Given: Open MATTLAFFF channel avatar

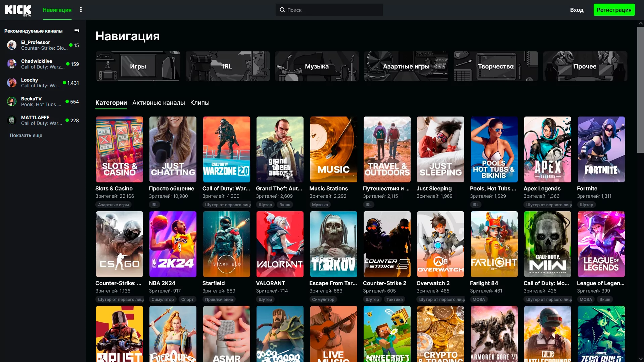Looking at the screenshot, I should (12, 120).
